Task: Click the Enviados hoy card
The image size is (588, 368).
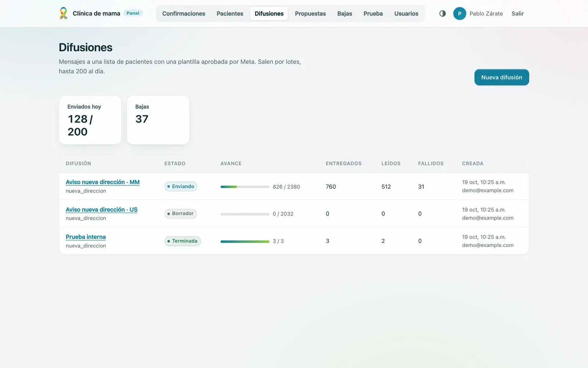Action: (x=90, y=120)
